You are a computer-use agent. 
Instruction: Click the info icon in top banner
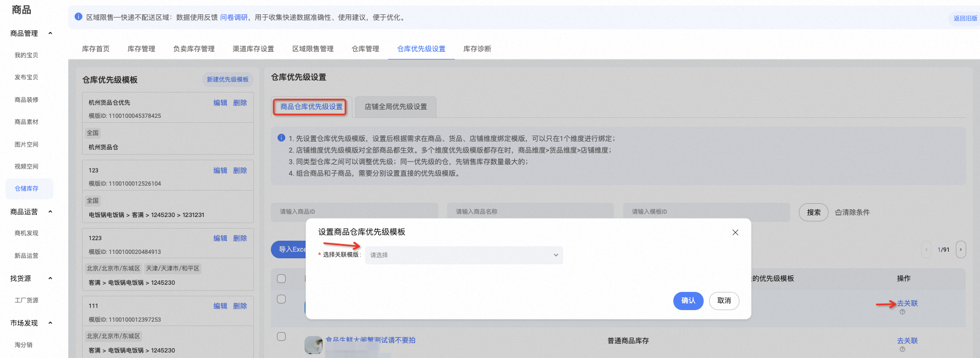(79, 17)
